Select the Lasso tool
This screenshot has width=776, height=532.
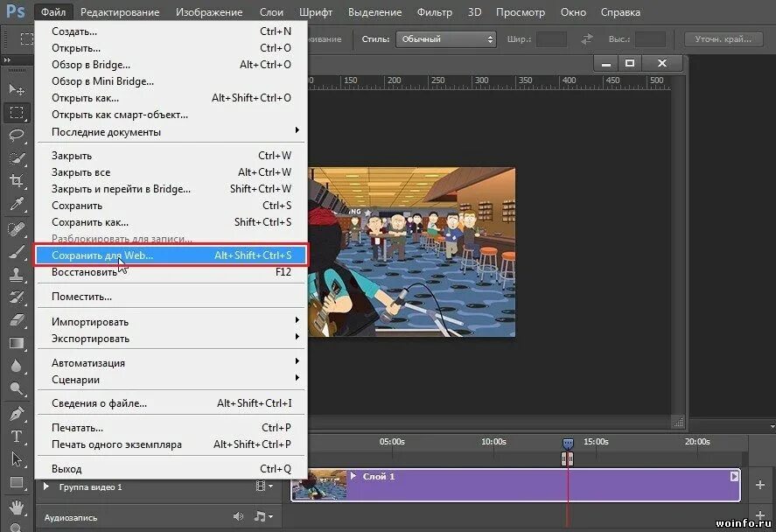coord(17,135)
